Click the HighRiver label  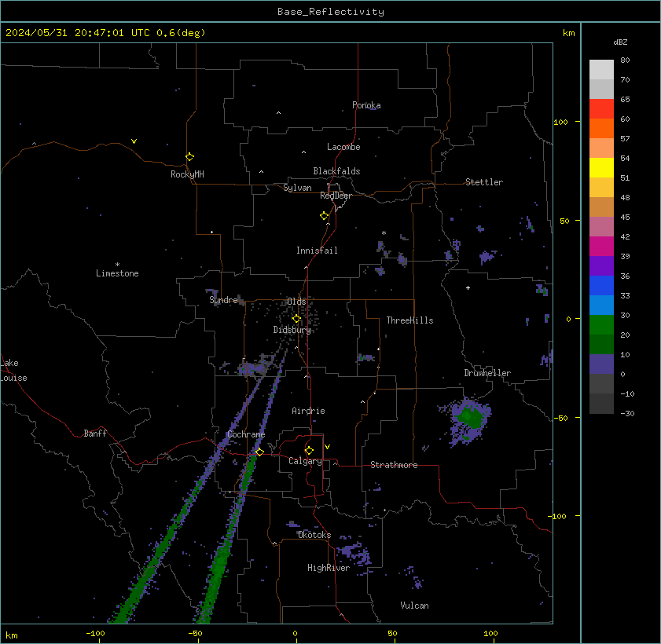329,568
